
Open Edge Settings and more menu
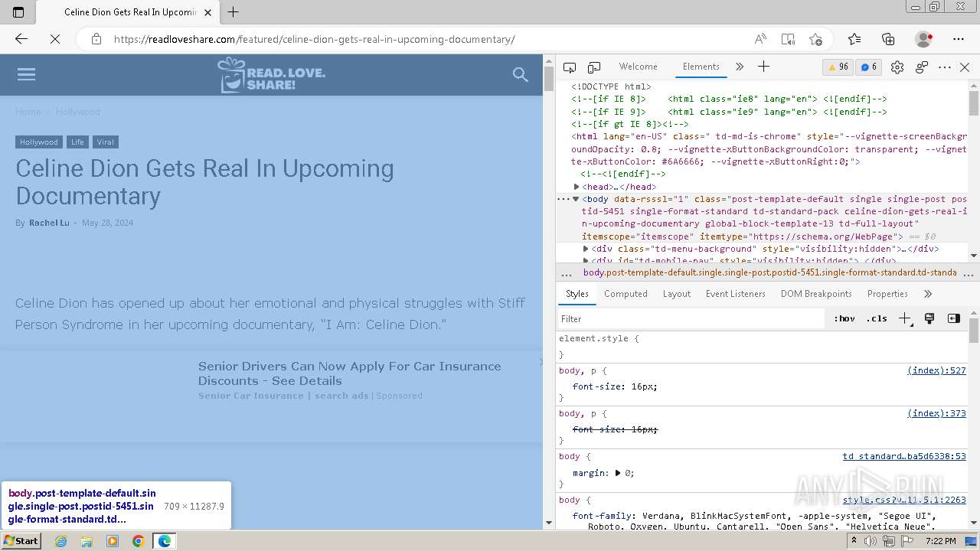point(959,39)
